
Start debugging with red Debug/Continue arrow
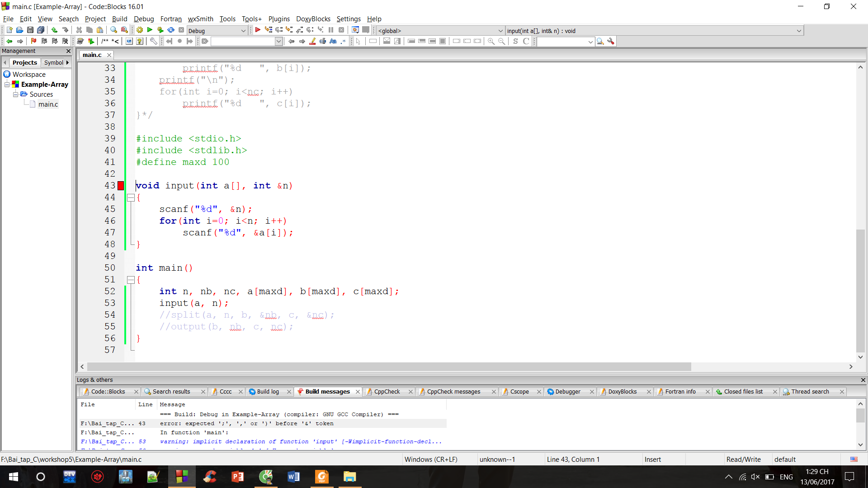257,30
